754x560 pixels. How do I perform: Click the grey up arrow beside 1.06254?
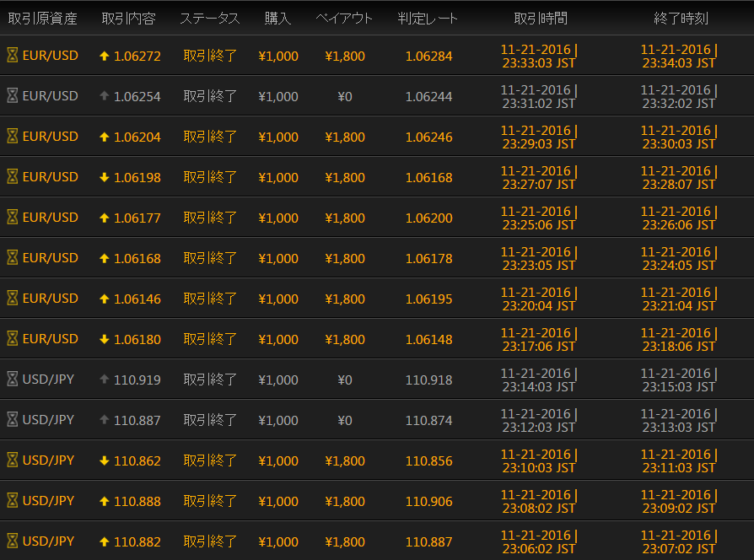(x=104, y=95)
